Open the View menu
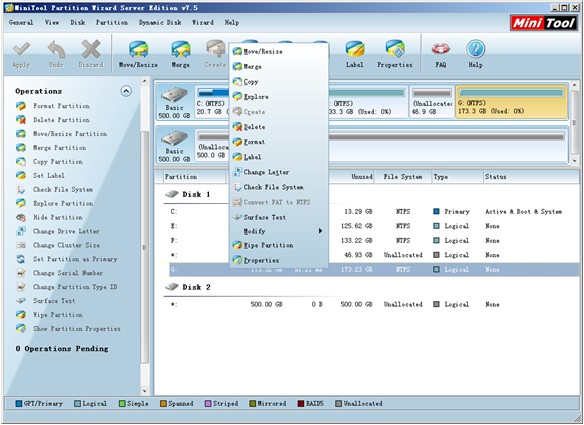584x425 pixels. [52, 22]
